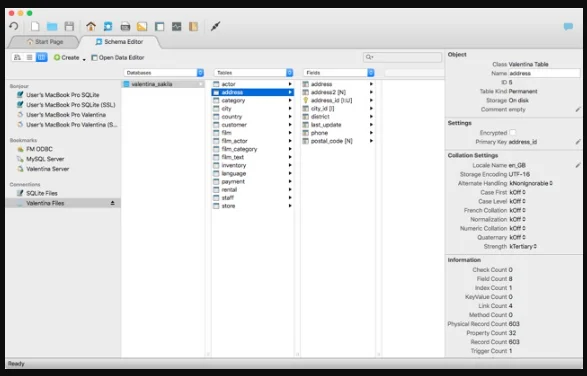The height and width of the screenshot is (376, 587).
Task: Expand arrow next to actor table
Action: (290, 84)
